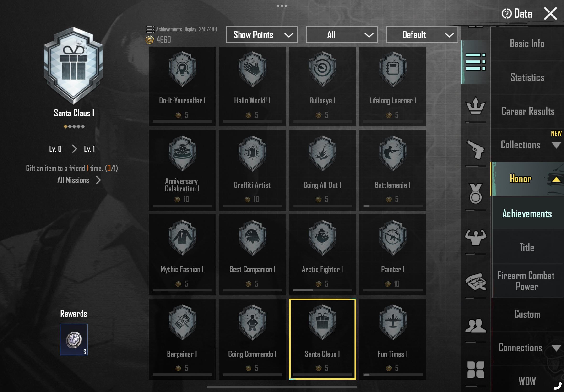
Task: Open the Show Points dropdown
Action: tap(261, 35)
